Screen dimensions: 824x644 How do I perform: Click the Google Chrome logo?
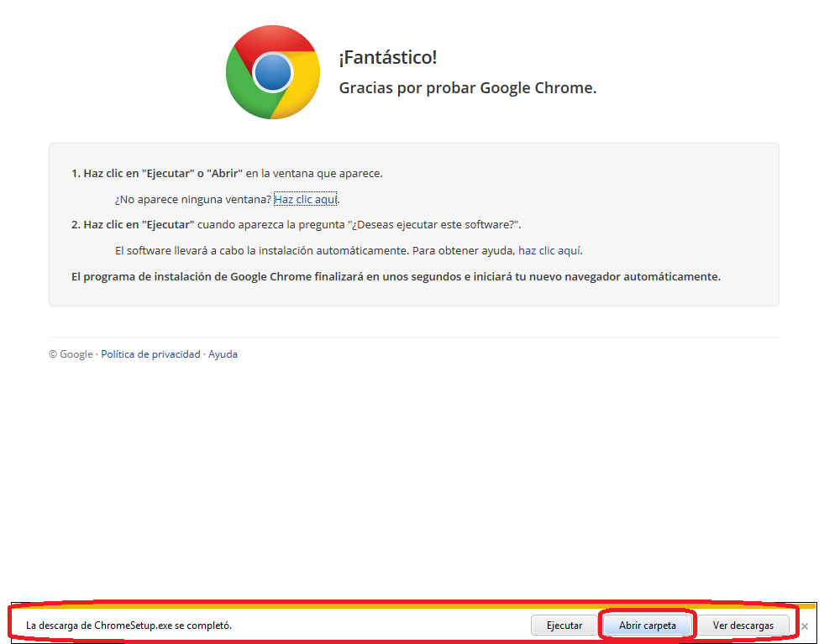(x=272, y=72)
